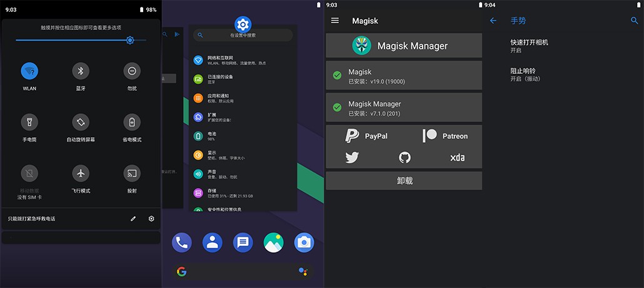Open the Camera app in the dock
The height and width of the screenshot is (288, 644).
304,243
